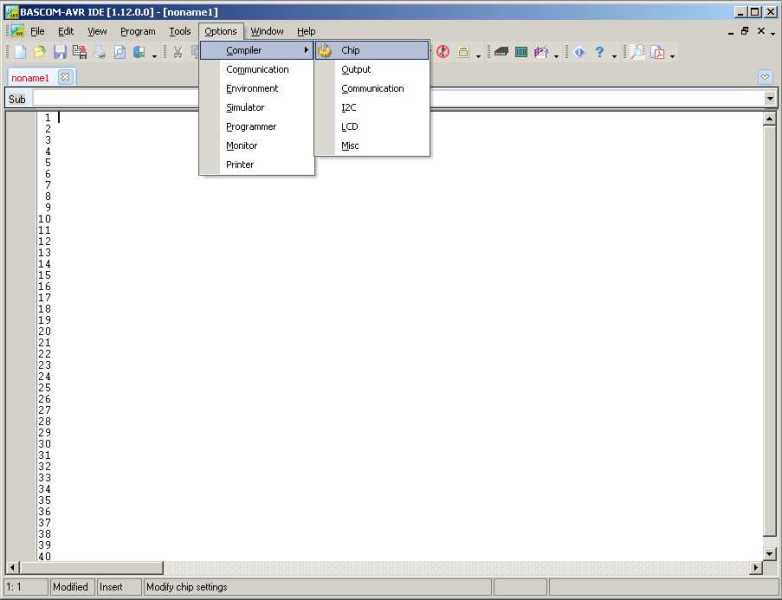Click line number 10 in the gutter
This screenshot has width=782, height=600.
click(44, 219)
